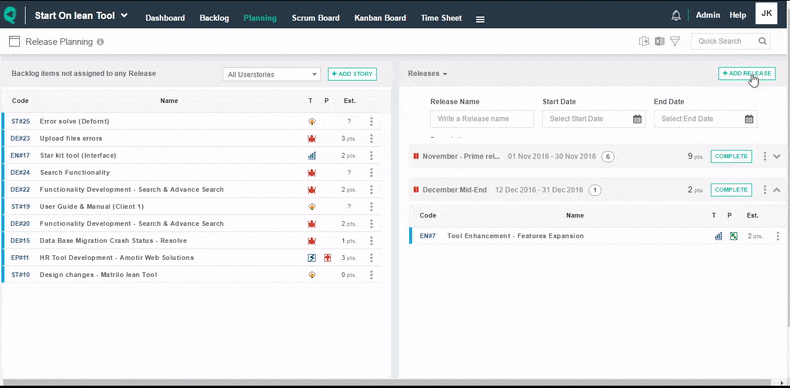
Task: Open End Date calendar icon
Action: (x=749, y=119)
